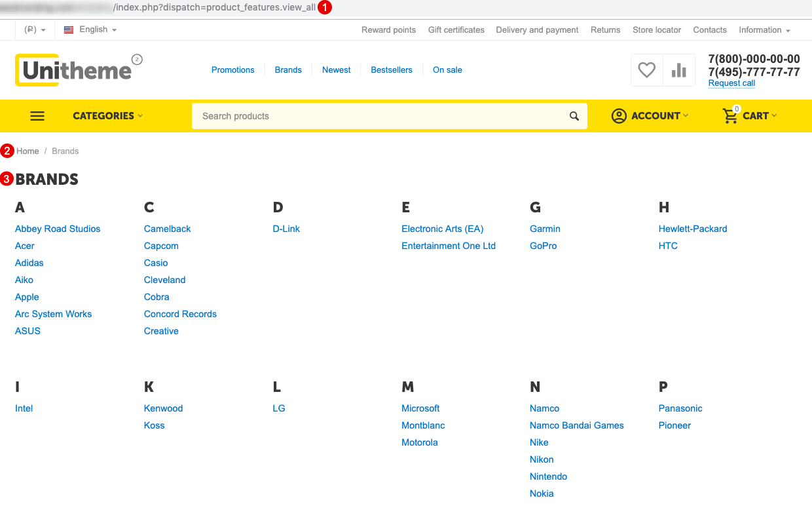Viewport: 812px width, 521px height.
Task: Open the Montblanc brand
Action: 423,425
